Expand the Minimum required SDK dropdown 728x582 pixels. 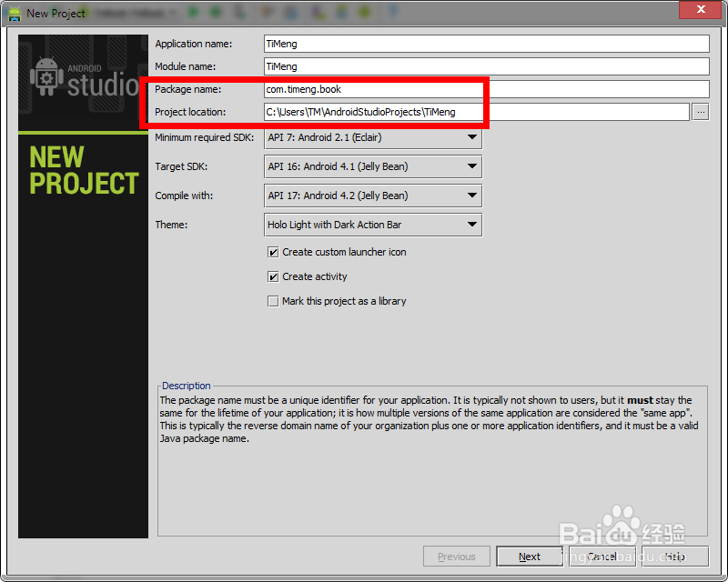(373, 138)
